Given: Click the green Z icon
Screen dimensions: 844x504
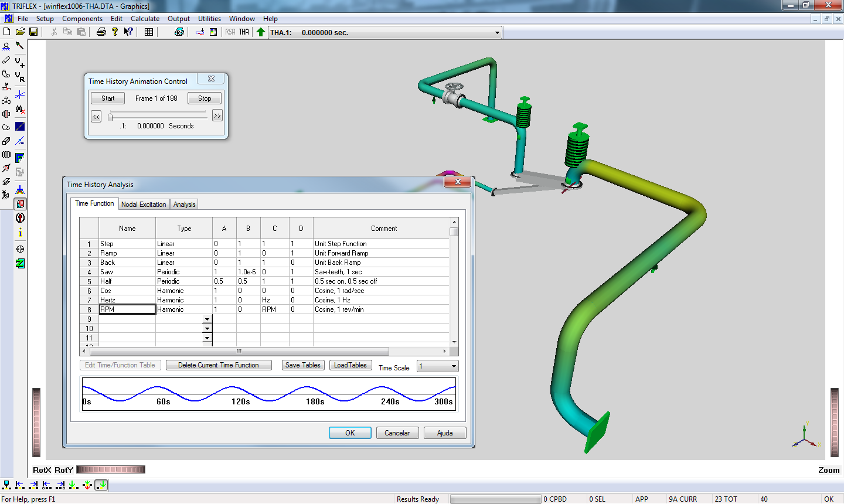Looking at the screenshot, I should click(20, 263).
